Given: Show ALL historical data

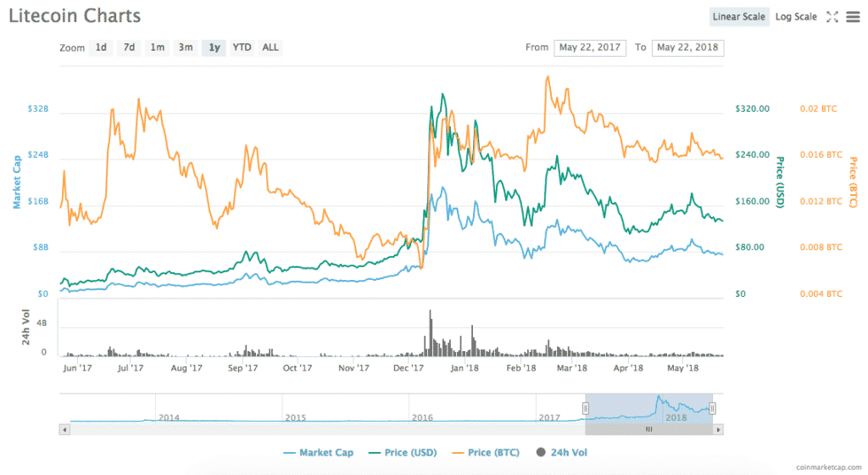Looking at the screenshot, I should tap(270, 47).
